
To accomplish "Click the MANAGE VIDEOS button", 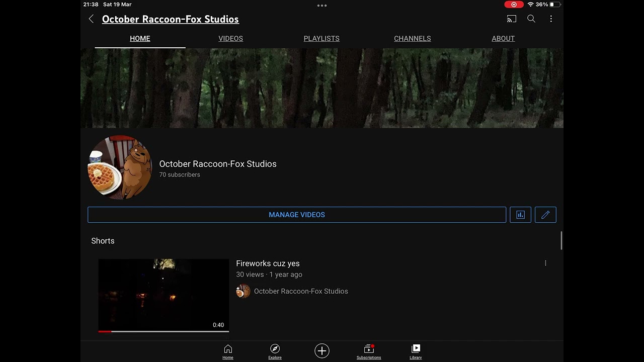I will 297,215.
